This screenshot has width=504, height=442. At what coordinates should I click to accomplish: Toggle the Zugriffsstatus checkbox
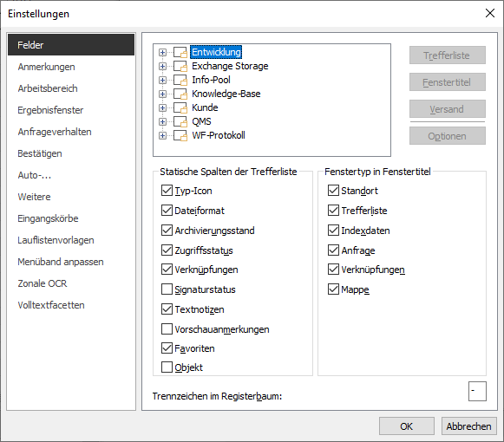(x=167, y=250)
